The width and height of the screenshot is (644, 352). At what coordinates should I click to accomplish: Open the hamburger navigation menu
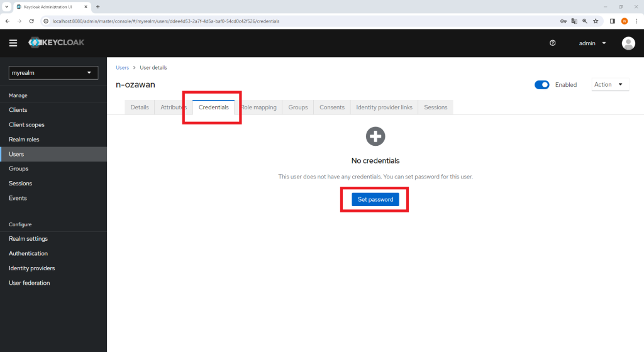13,43
